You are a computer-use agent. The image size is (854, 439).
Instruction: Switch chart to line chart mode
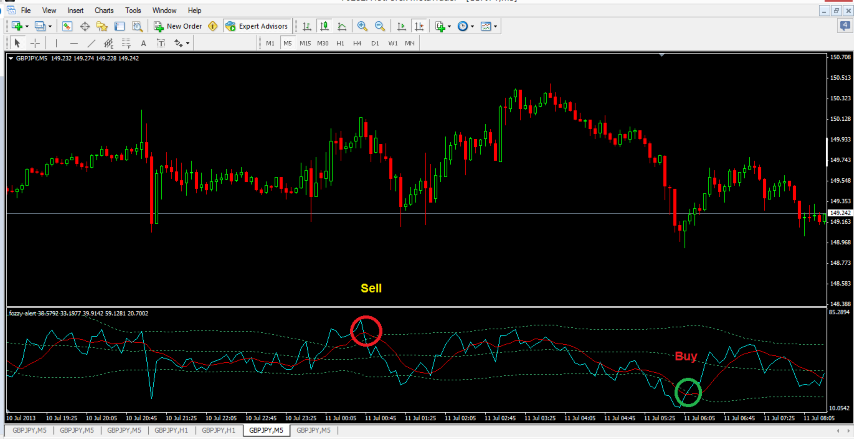coord(342,26)
